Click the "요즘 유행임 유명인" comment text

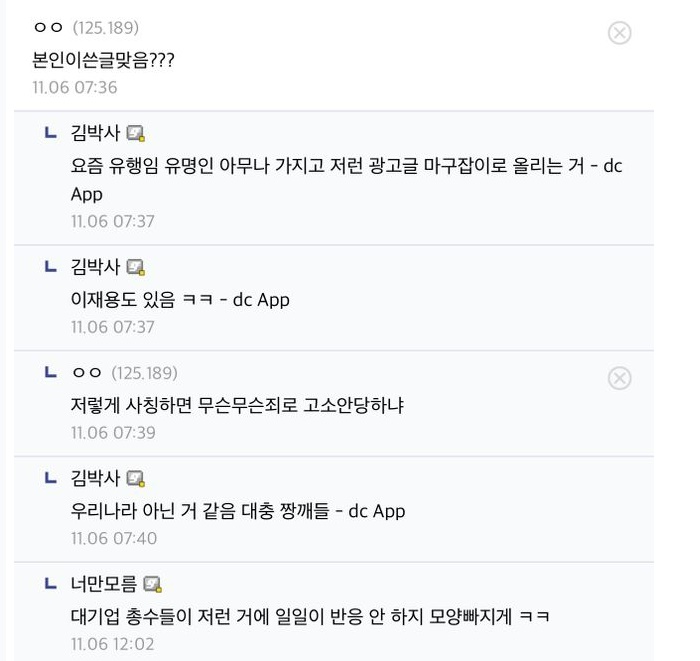346,166
